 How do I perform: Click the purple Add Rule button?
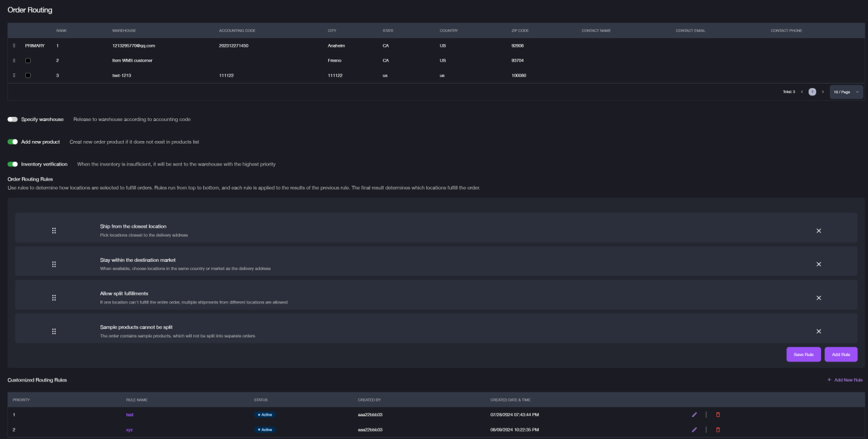[841, 354]
